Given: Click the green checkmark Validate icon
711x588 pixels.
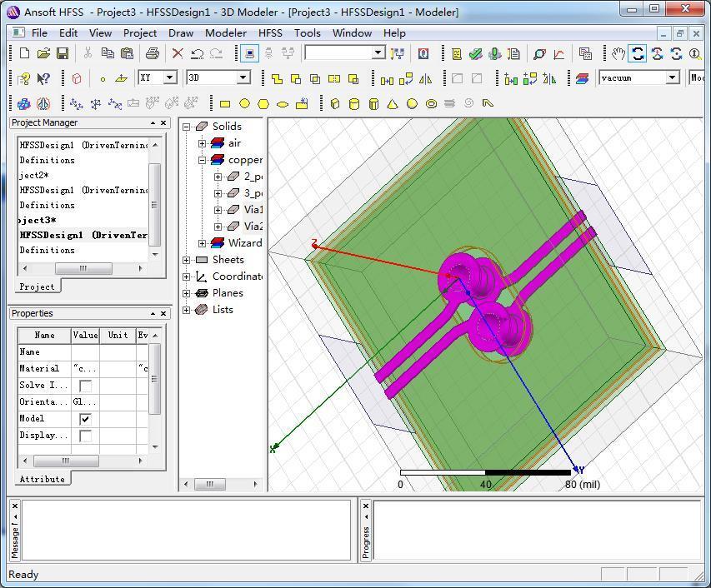Looking at the screenshot, I should click(475, 54).
